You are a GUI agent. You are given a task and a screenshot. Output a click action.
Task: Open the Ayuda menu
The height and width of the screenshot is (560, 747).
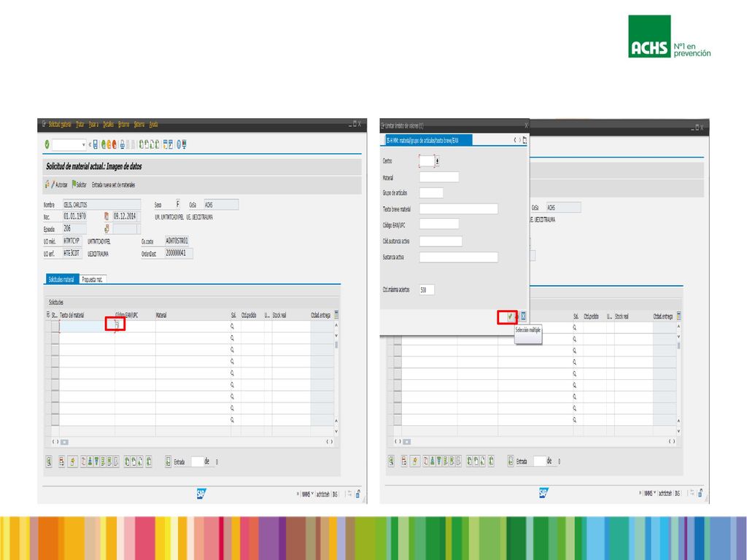tap(153, 124)
